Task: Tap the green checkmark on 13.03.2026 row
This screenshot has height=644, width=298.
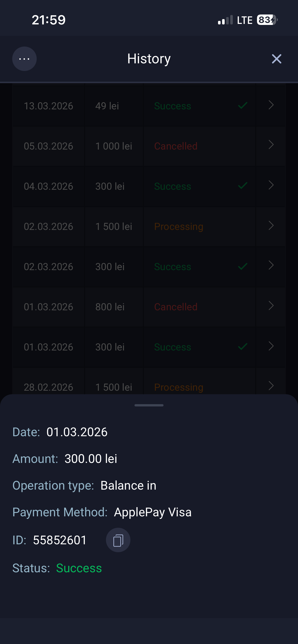Action: (x=243, y=105)
